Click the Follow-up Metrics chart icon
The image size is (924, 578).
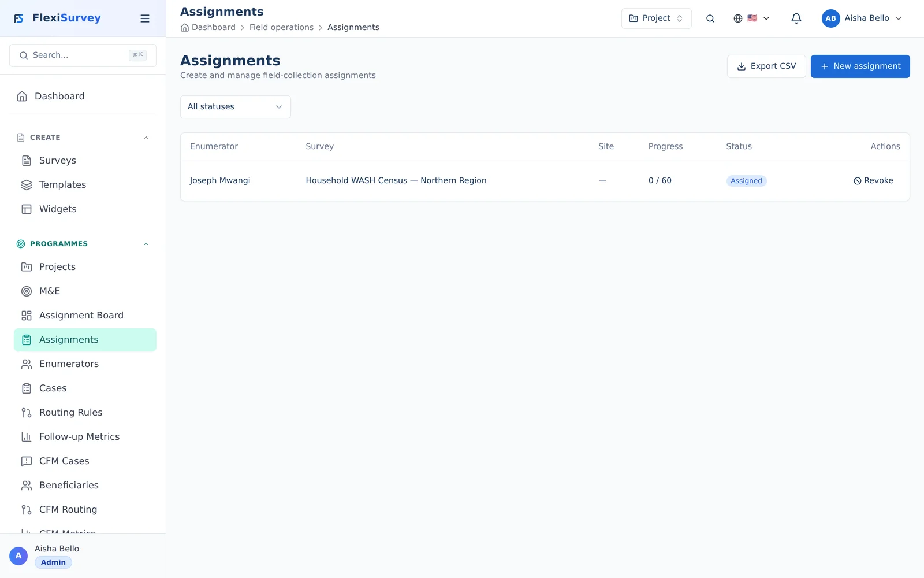point(27,437)
